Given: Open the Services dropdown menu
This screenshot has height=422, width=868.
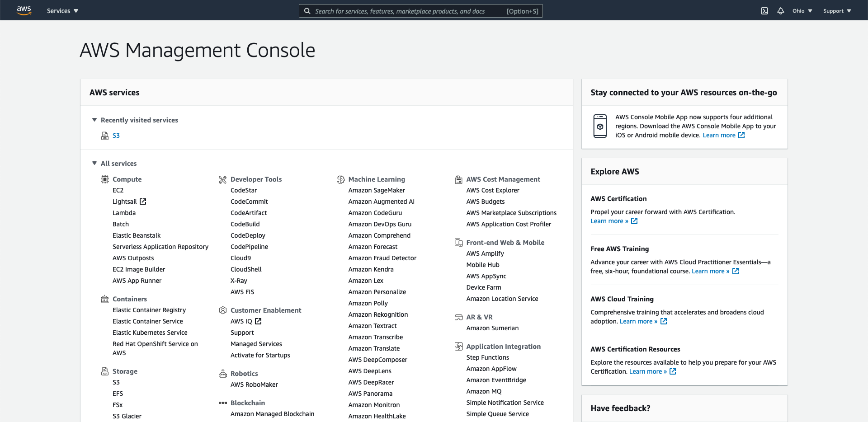Looking at the screenshot, I should 62,11.
